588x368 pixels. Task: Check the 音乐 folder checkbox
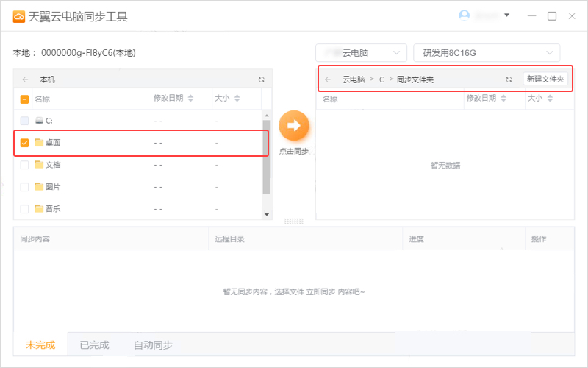point(24,209)
